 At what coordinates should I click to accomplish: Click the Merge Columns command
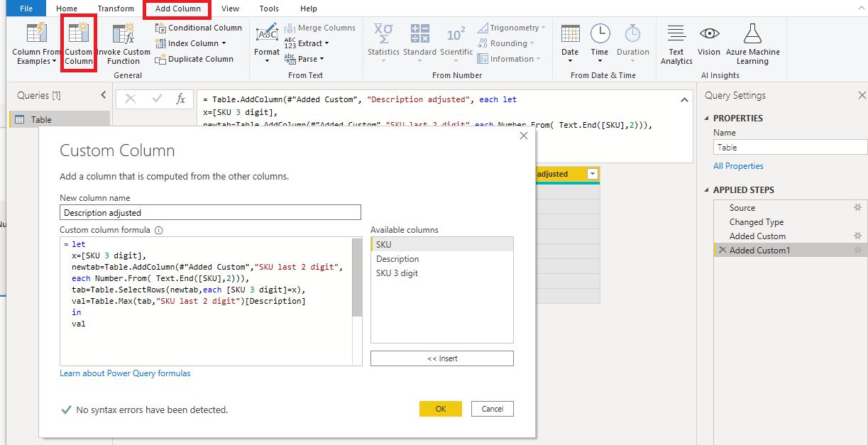320,28
